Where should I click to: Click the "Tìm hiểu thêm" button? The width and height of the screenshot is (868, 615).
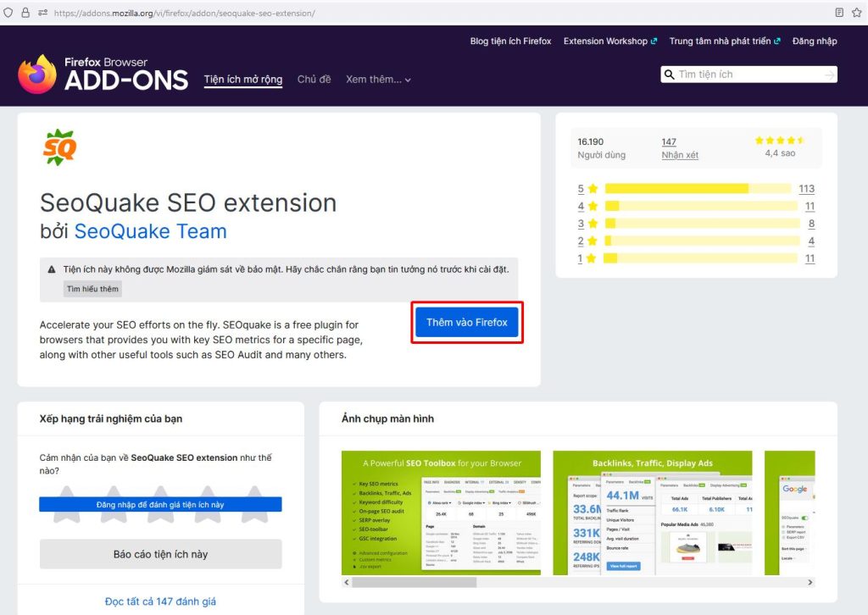pos(92,289)
